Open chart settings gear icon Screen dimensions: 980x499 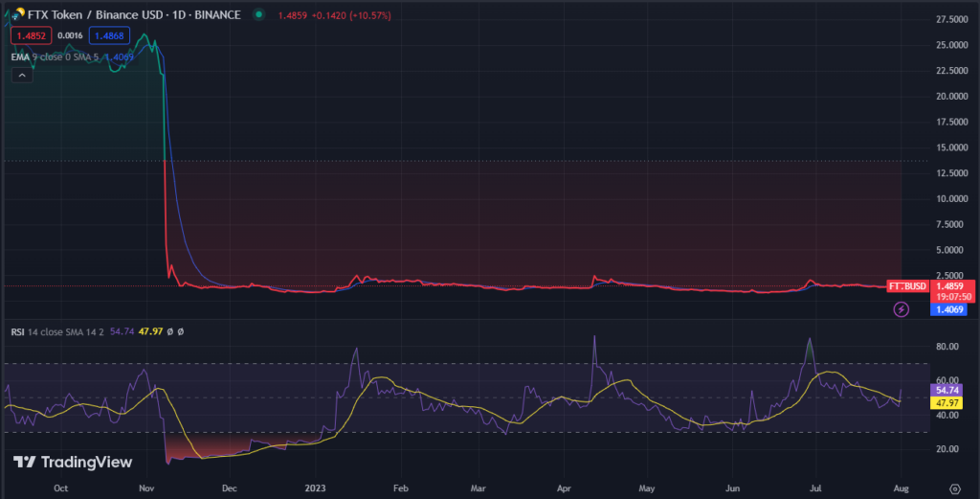(x=954, y=489)
